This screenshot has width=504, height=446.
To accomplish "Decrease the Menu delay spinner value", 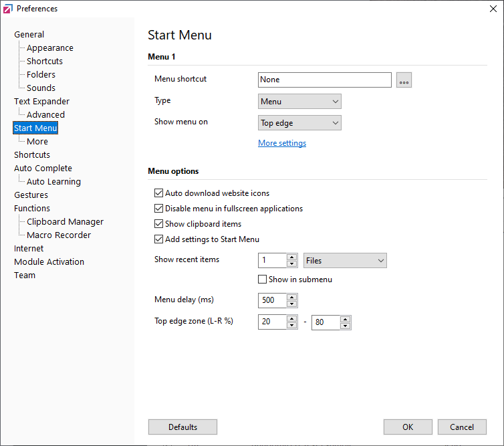I will coord(291,304).
